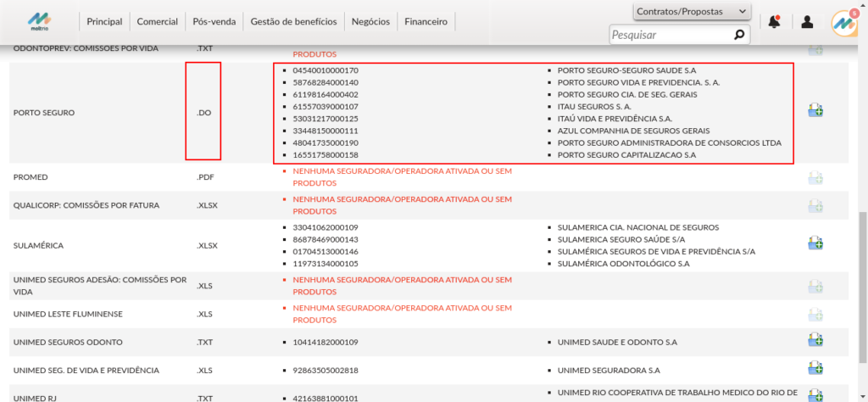Open the notifications bell
Image resolution: width=868 pixels, height=402 pixels.
(774, 22)
